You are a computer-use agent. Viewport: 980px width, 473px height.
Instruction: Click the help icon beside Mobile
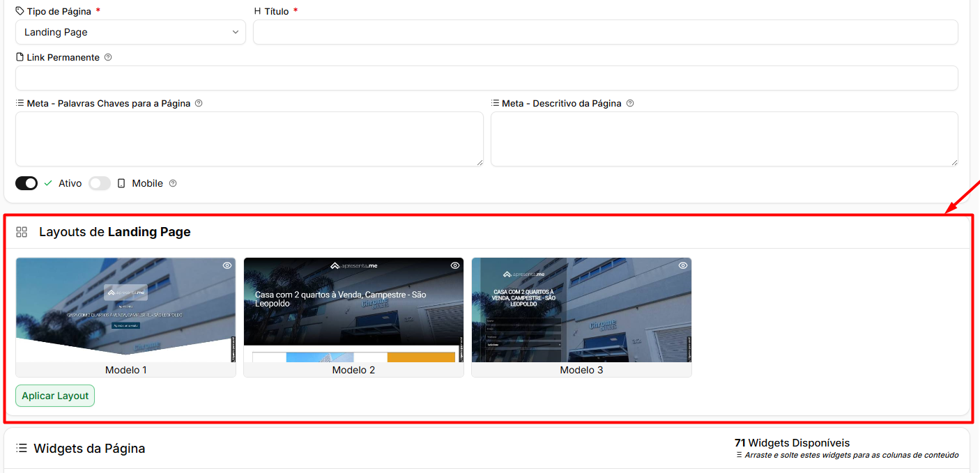point(173,183)
